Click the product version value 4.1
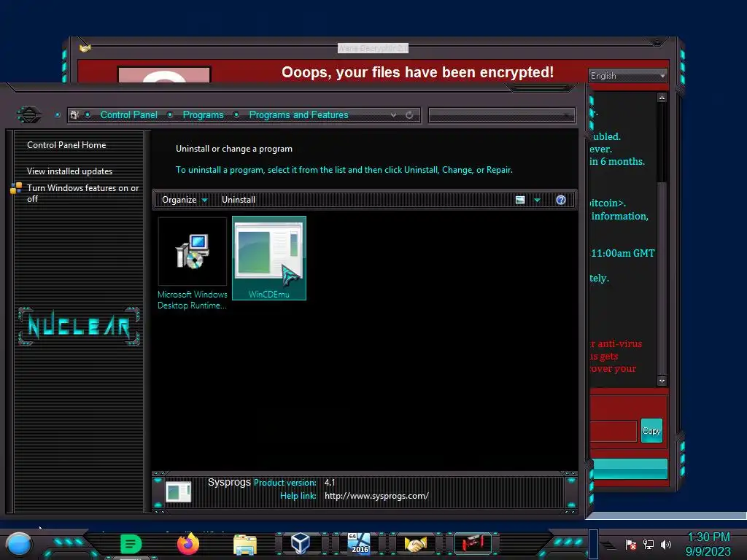Image resolution: width=747 pixels, height=560 pixels. [x=330, y=483]
